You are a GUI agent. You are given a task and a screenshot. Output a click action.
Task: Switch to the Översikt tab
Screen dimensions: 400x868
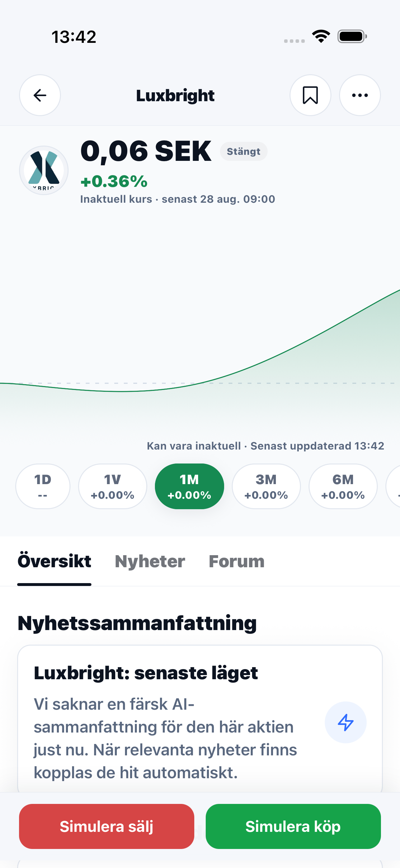tap(54, 561)
